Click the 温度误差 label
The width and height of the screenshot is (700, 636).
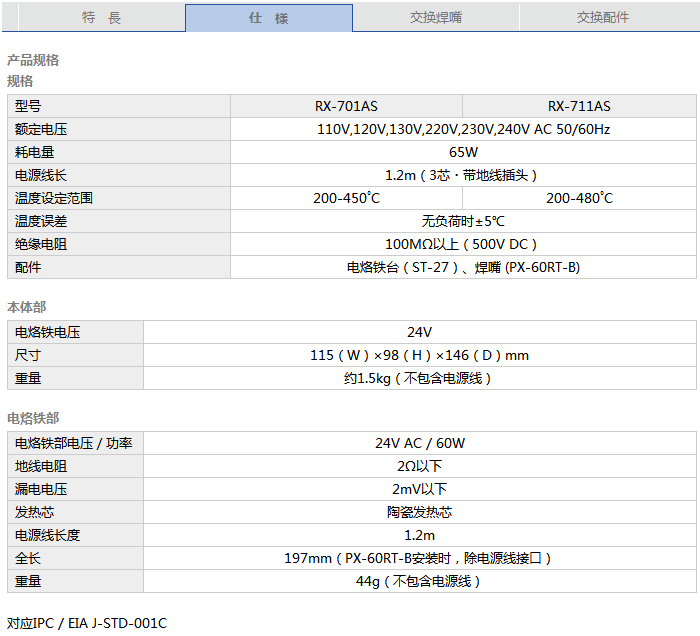point(119,221)
